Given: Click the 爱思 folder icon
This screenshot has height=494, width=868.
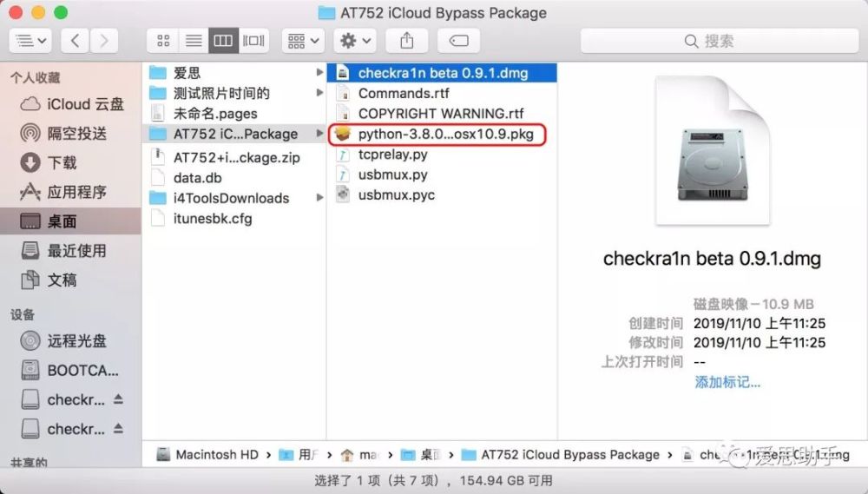Looking at the screenshot, I should [158, 73].
